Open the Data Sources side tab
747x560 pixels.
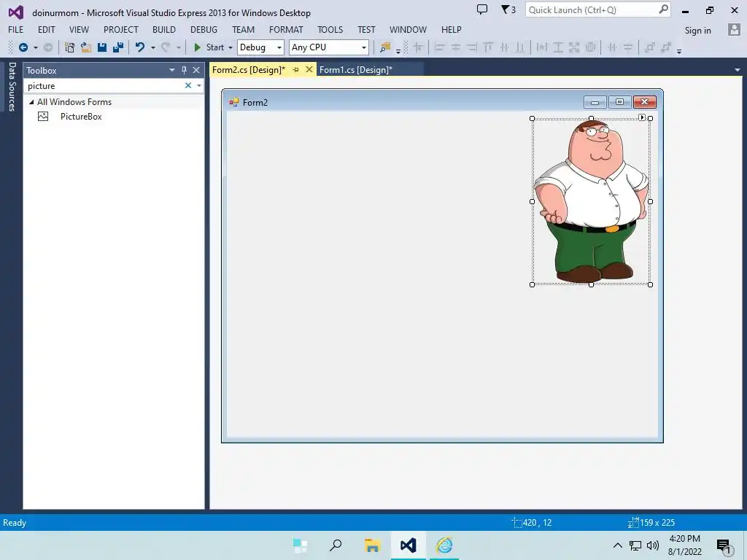12,87
